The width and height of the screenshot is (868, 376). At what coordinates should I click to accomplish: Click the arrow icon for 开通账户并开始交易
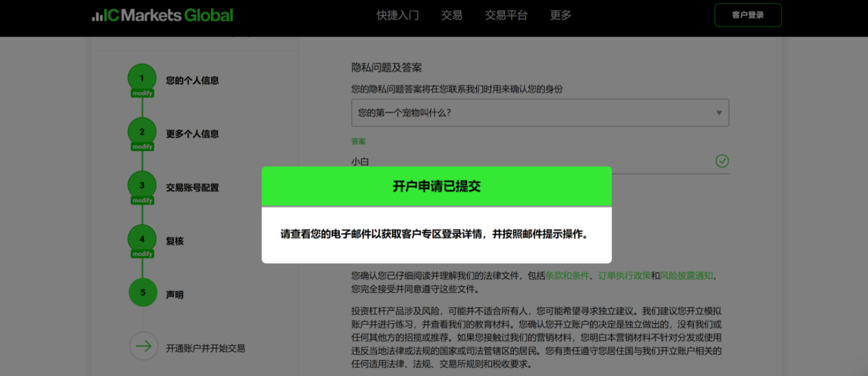point(143,346)
